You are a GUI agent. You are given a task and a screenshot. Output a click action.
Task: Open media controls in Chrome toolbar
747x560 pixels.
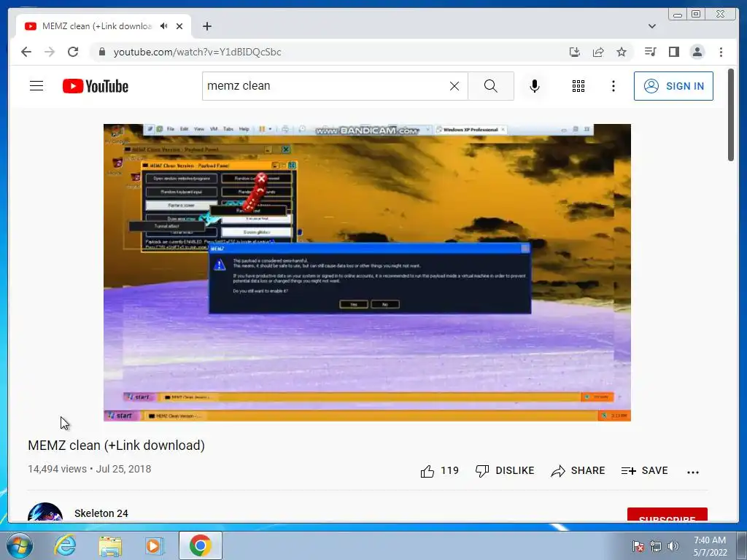pyautogui.click(x=650, y=52)
